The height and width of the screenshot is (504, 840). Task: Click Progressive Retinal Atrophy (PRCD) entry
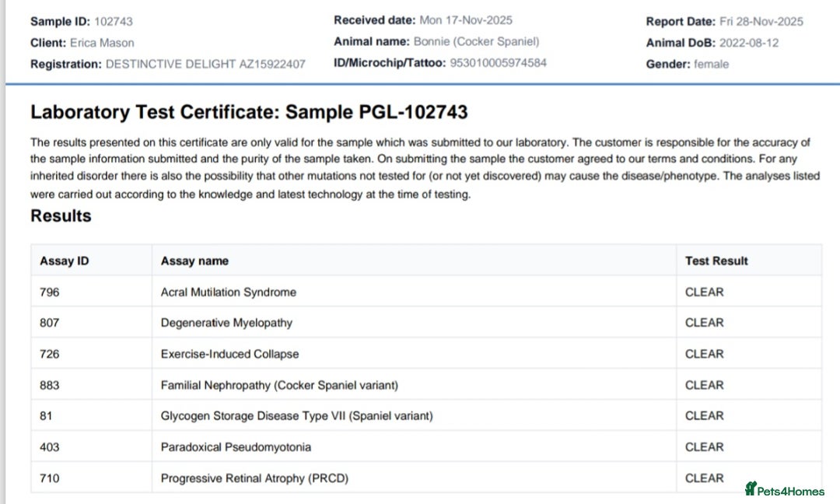(x=254, y=478)
